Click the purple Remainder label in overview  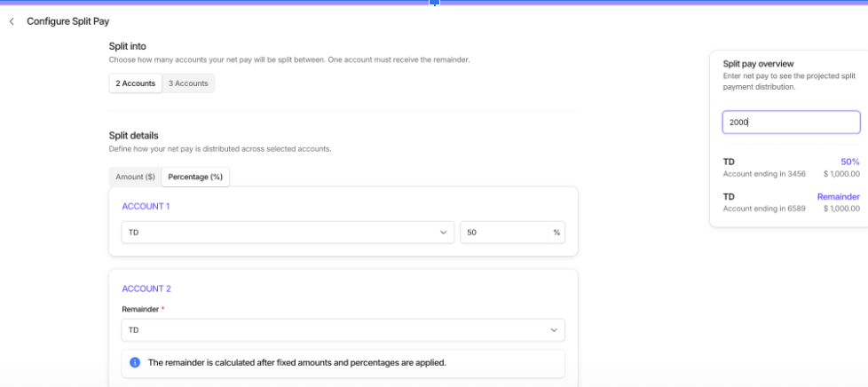click(838, 197)
